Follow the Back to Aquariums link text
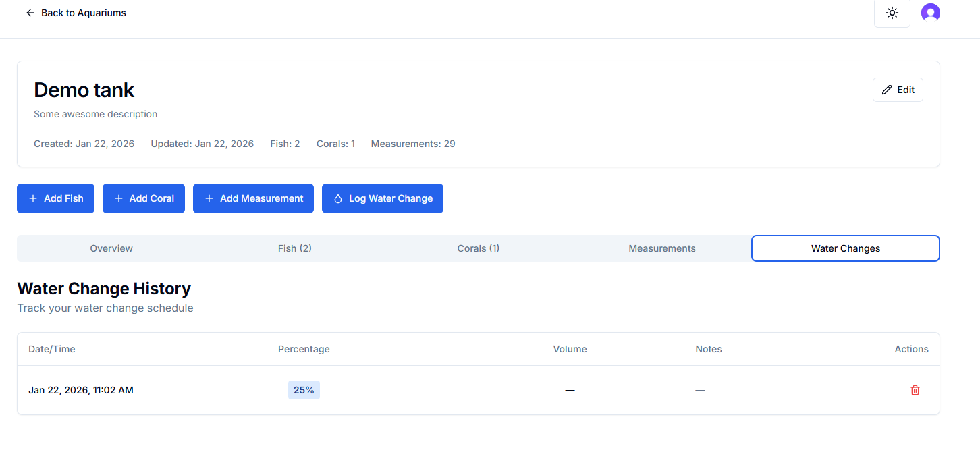Image resolution: width=980 pixels, height=469 pixels. tap(83, 13)
